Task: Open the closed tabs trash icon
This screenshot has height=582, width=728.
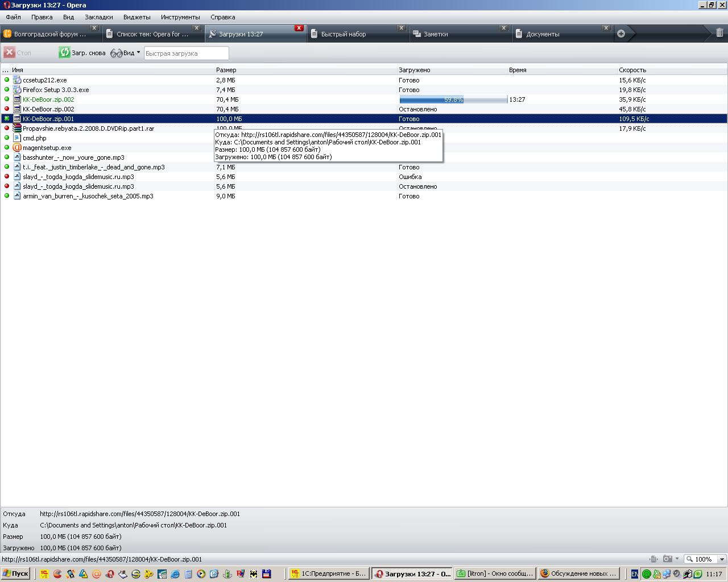Action: click(719, 34)
